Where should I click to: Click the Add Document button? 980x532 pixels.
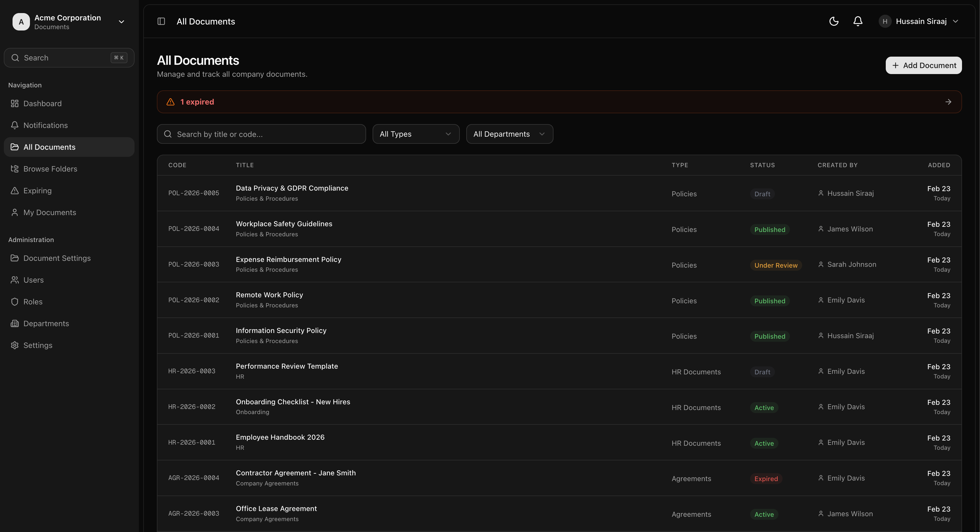[923, 65]
